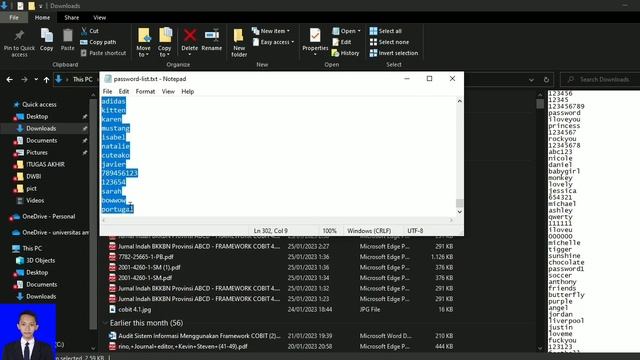
Task: Click the History ribbon item
Action: pos(345,53)
